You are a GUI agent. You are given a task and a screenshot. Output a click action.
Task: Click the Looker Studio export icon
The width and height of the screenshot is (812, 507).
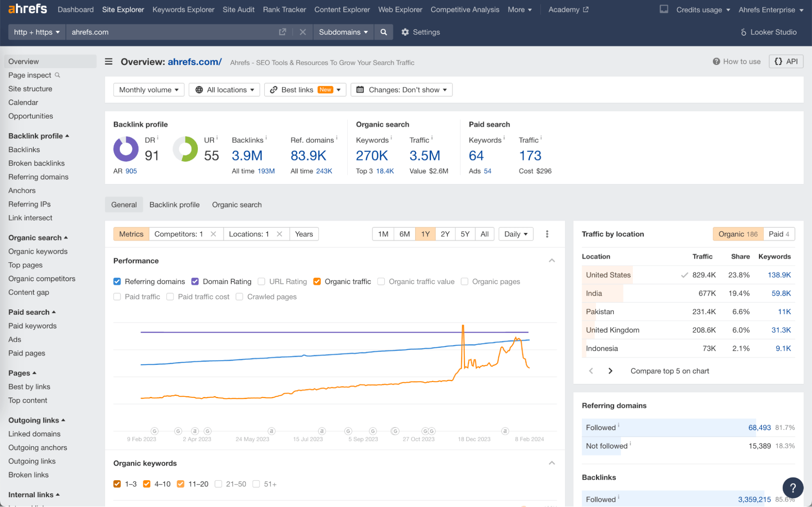pos(743,32)
